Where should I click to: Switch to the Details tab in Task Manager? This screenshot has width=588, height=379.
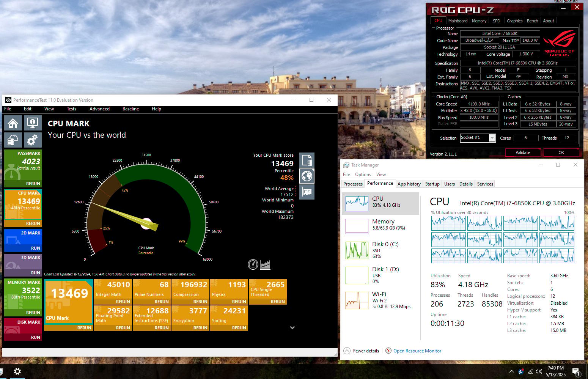tap(466, 184)
